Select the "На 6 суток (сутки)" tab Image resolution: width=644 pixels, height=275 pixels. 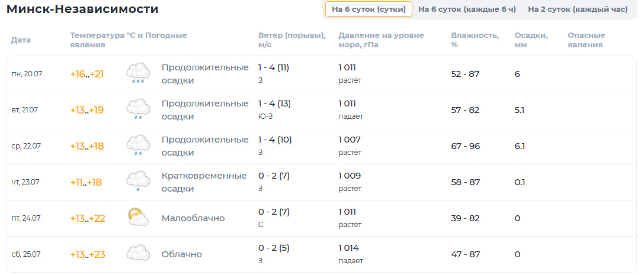[369, 9]
